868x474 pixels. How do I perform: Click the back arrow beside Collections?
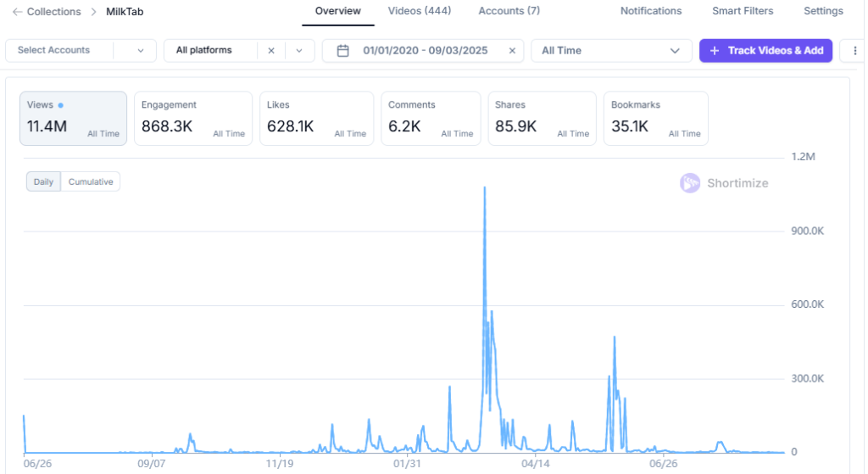point(17,12)
